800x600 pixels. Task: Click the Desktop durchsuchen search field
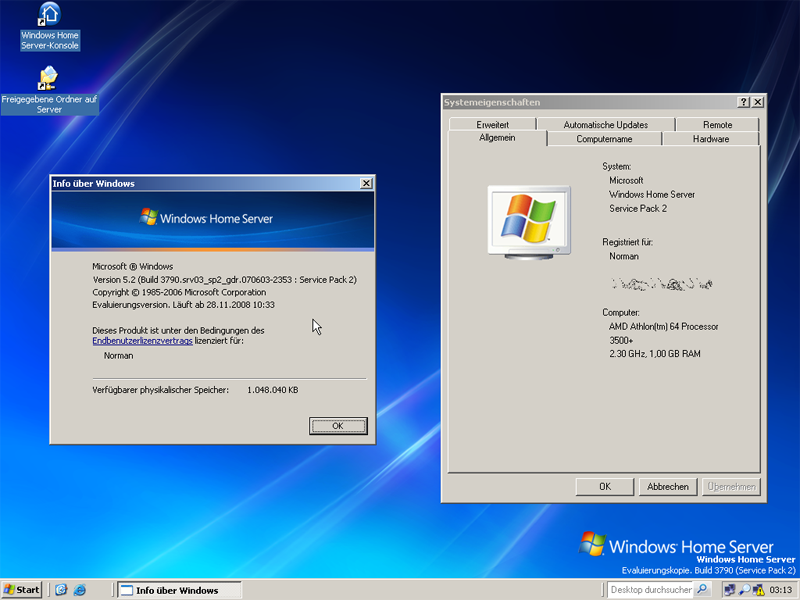pos(650,590)
